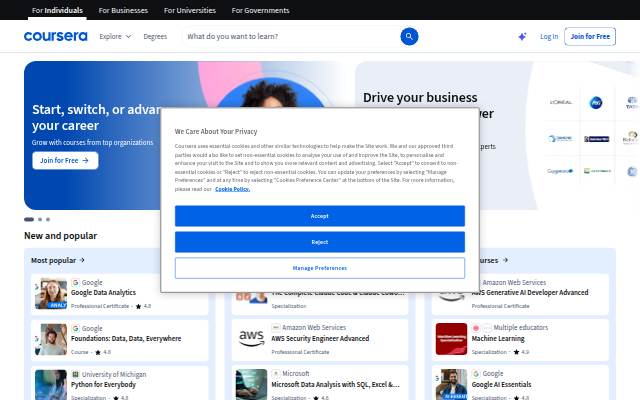640x400 pixels.
Task: Click the Microsoft provider icon
Action: point(276,373)
